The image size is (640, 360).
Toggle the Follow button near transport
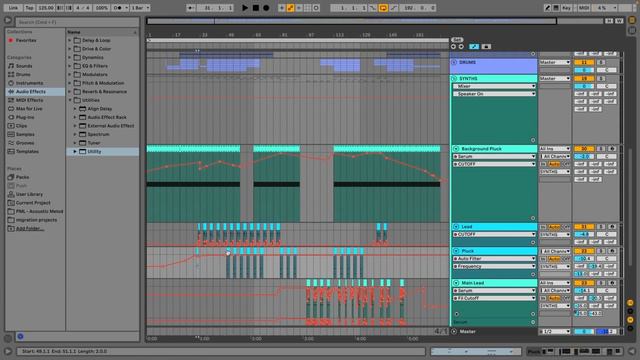pos(190,8)
